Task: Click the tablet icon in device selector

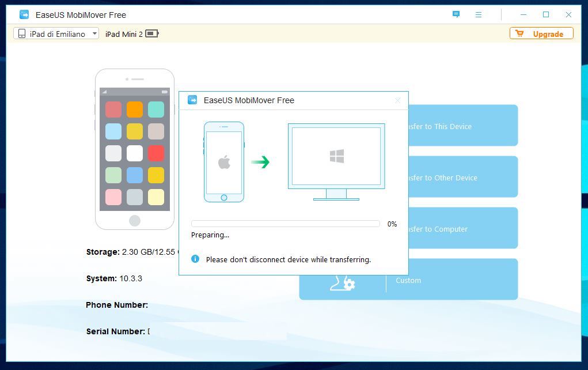Action: tap(22, 34)
